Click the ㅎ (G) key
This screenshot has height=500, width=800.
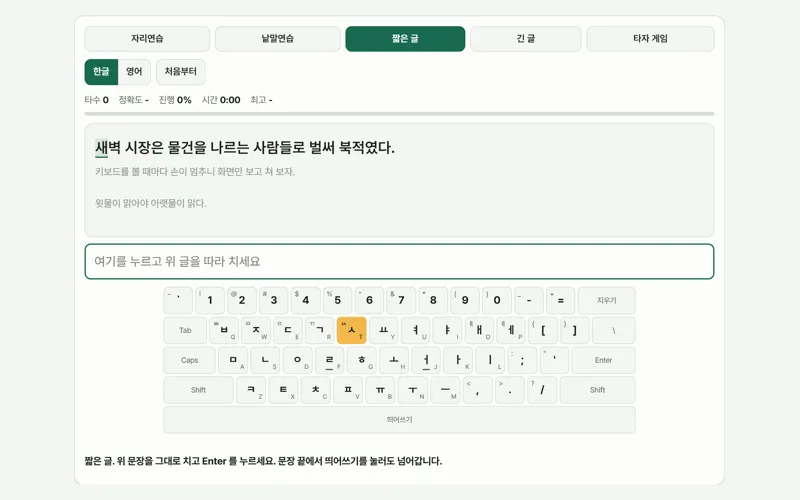point(361,360)
